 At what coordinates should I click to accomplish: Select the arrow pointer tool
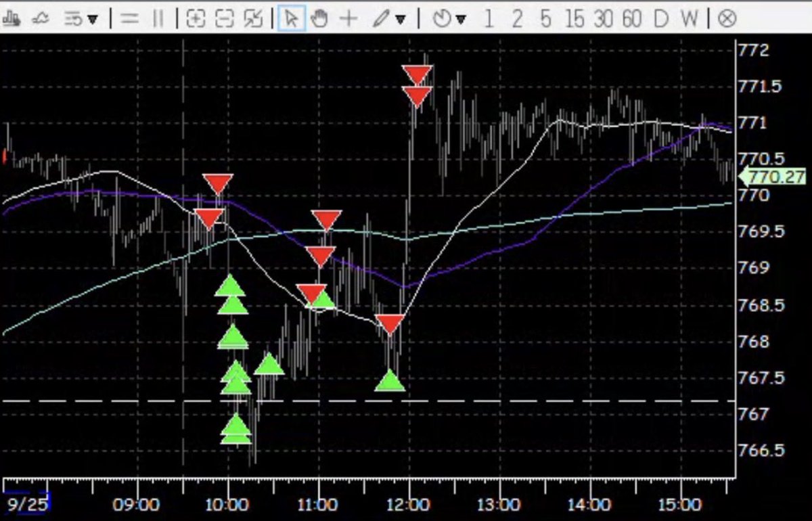click(290, 18)
